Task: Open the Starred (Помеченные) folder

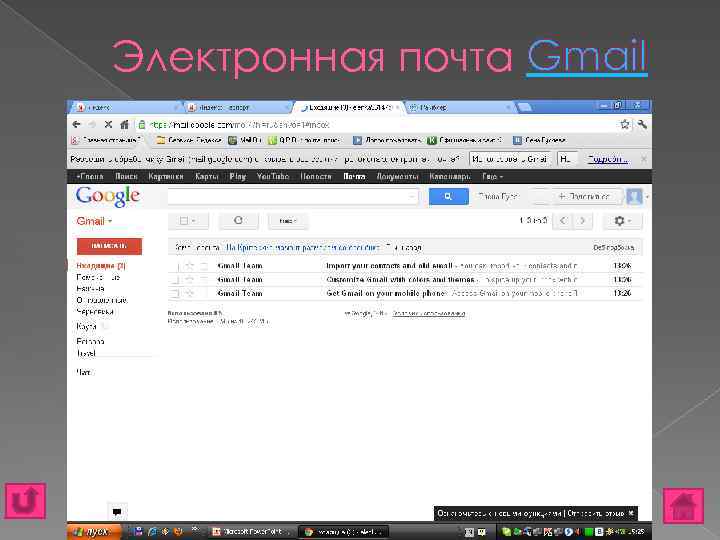Action: [x=98, y=277]
